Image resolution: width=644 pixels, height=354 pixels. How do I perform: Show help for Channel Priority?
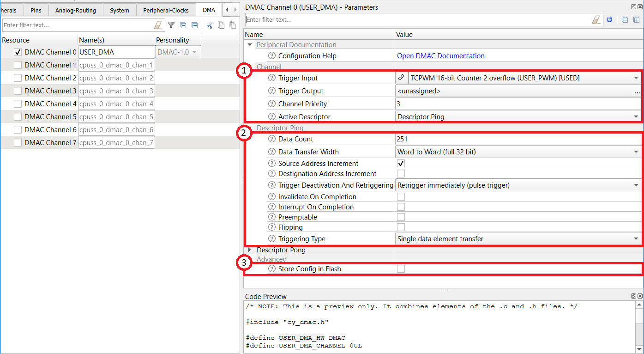(272, 104)
